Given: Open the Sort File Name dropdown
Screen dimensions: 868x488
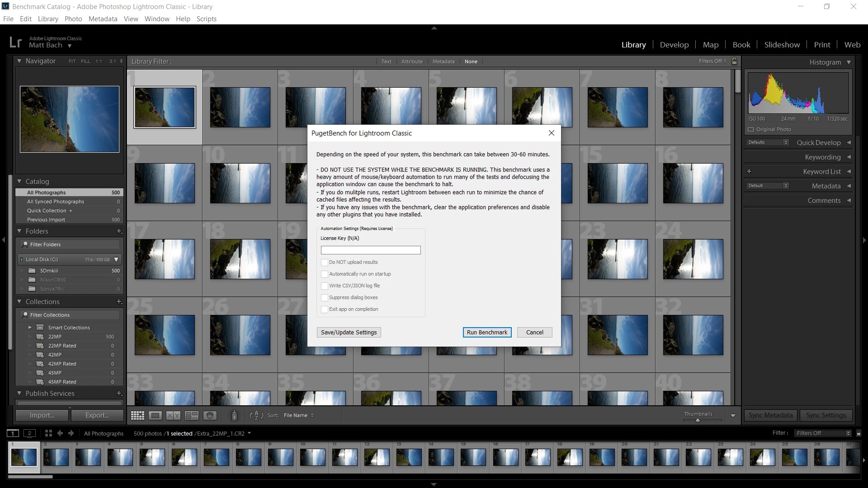Looking at the screenshot, I should coord(298,415).
